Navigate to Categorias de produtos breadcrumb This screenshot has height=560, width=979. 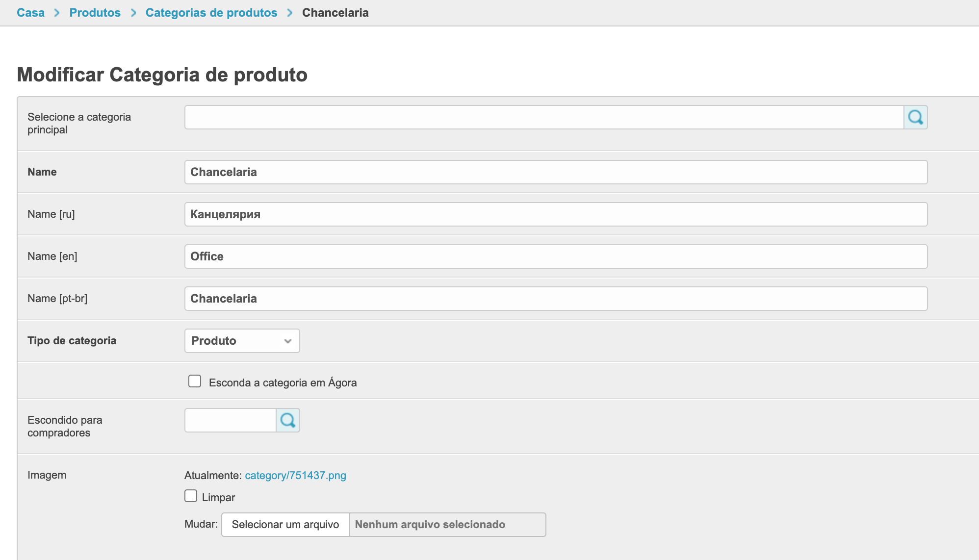(x=211, y=13)
